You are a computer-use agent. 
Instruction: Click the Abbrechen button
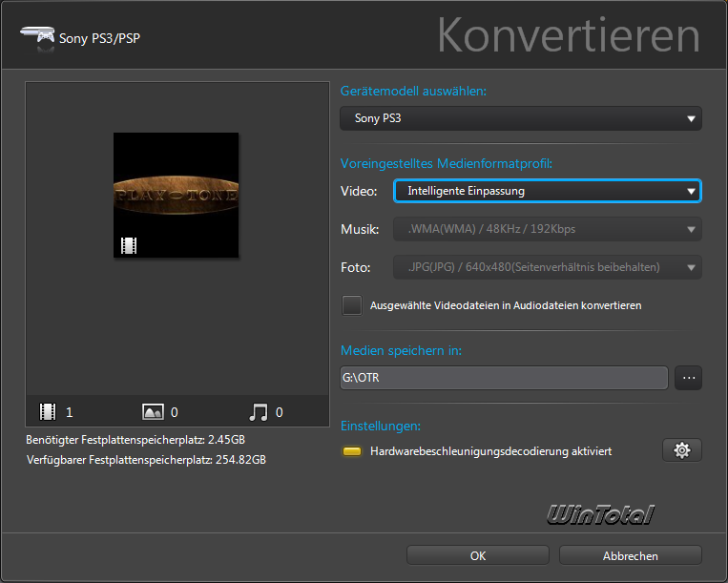[630, 555]
